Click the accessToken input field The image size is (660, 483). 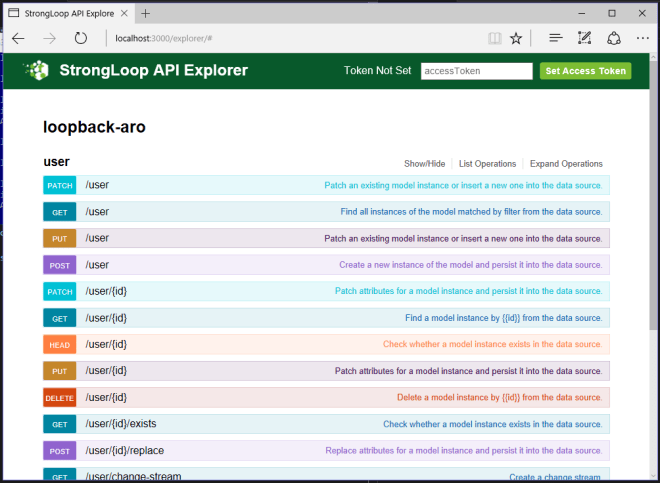(475, 71)
